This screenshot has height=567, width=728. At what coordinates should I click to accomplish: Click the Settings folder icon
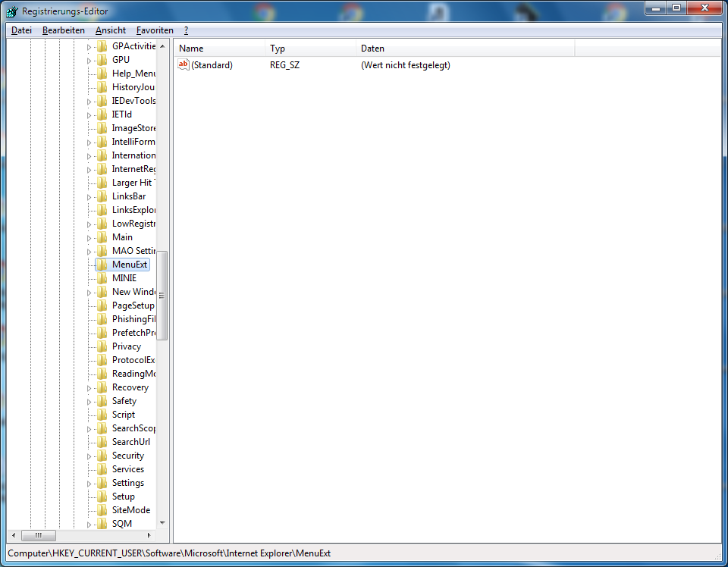coord(102,483)
